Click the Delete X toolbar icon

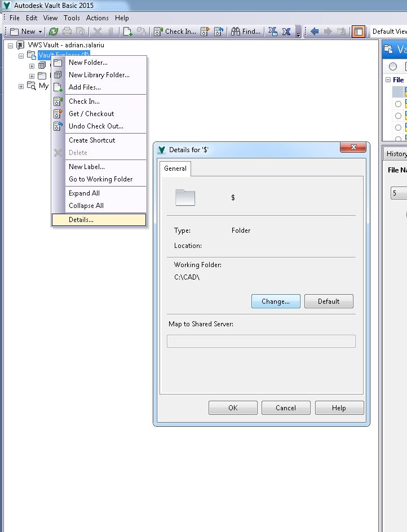click(98, 32)
